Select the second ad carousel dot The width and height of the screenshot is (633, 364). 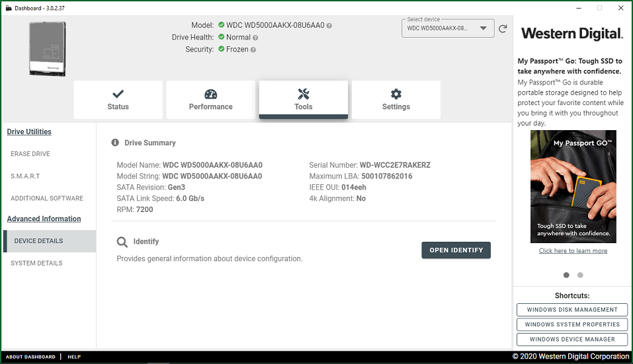[x=580, y=275]
